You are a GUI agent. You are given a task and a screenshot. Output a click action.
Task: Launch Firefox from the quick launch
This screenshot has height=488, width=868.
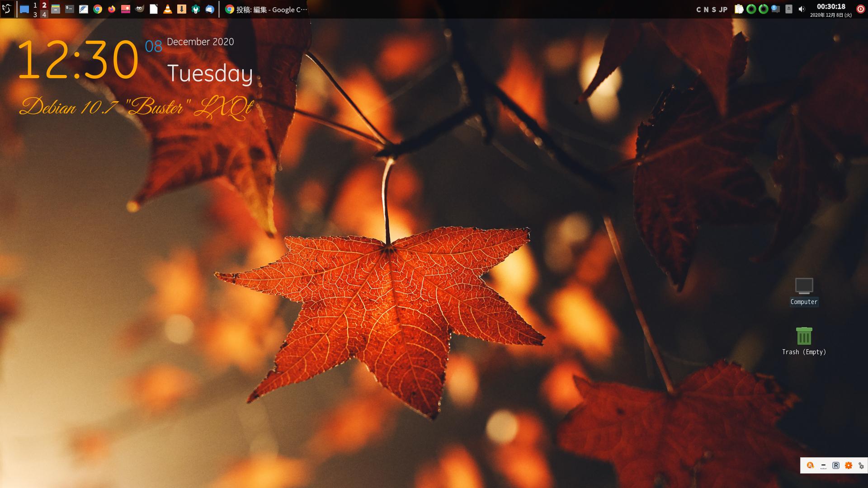[x=111, y=9]
